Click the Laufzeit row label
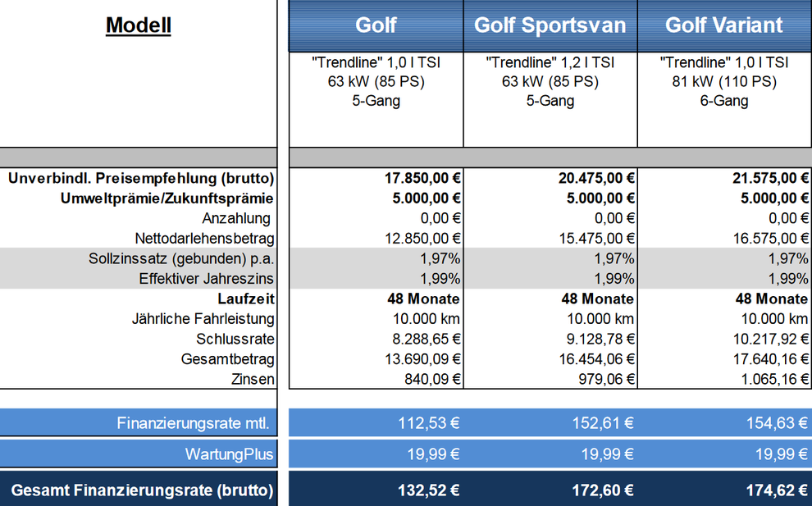This screenshot has height=506, width=812. [246, 299]
